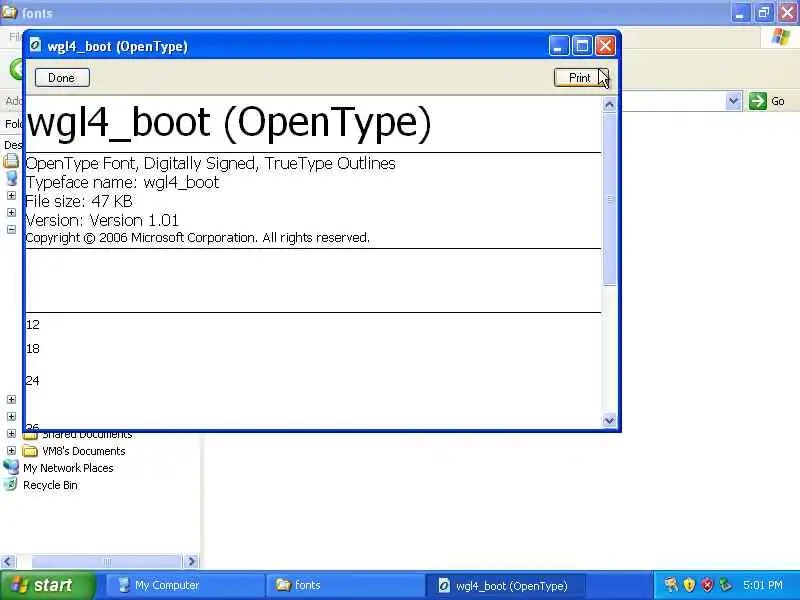Click the font viewer scrollbar down arrow
The image size is (800, 600).
click(x=609, y=421)
